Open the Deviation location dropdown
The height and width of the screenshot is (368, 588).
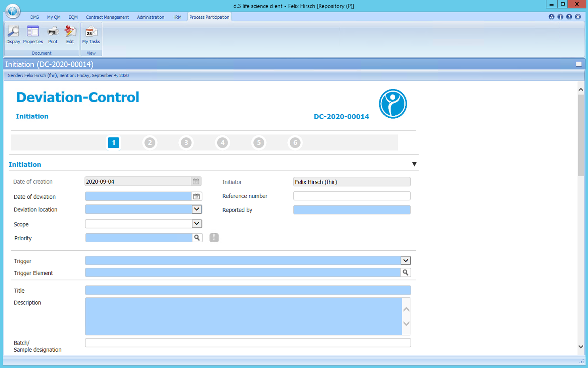point(196,209)
